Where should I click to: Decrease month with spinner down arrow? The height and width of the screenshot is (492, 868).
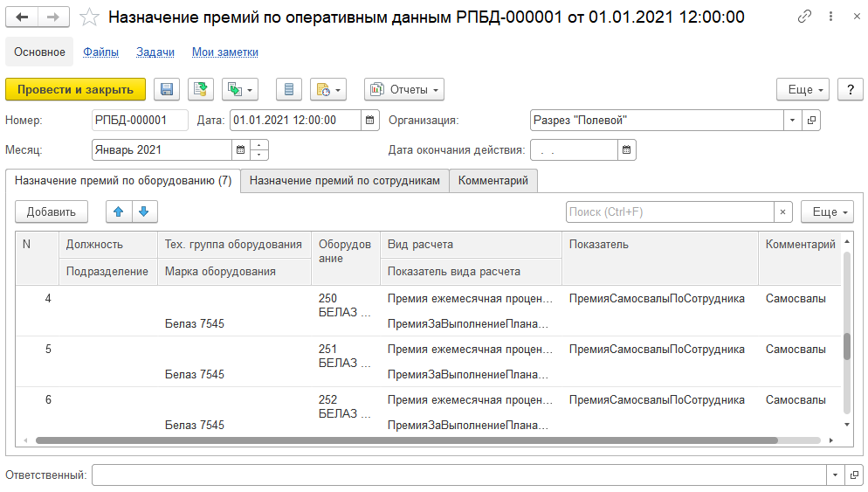click(x=259, y=155)
